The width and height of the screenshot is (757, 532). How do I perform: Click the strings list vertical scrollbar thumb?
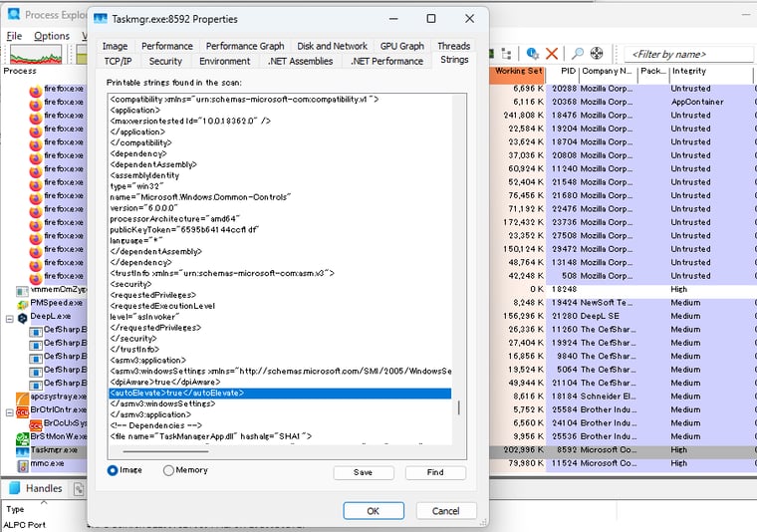(458, 407)
